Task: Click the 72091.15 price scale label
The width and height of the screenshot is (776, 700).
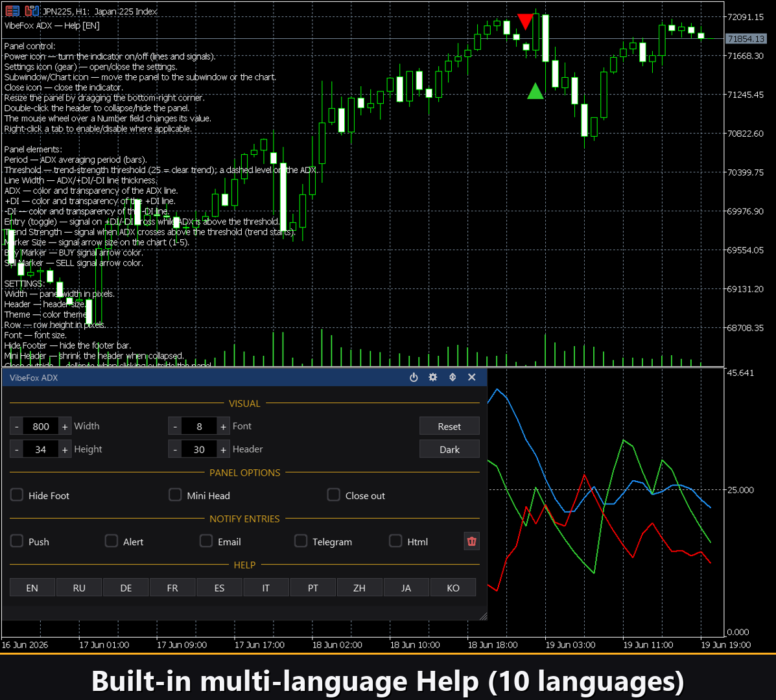Action: [746, 17]
